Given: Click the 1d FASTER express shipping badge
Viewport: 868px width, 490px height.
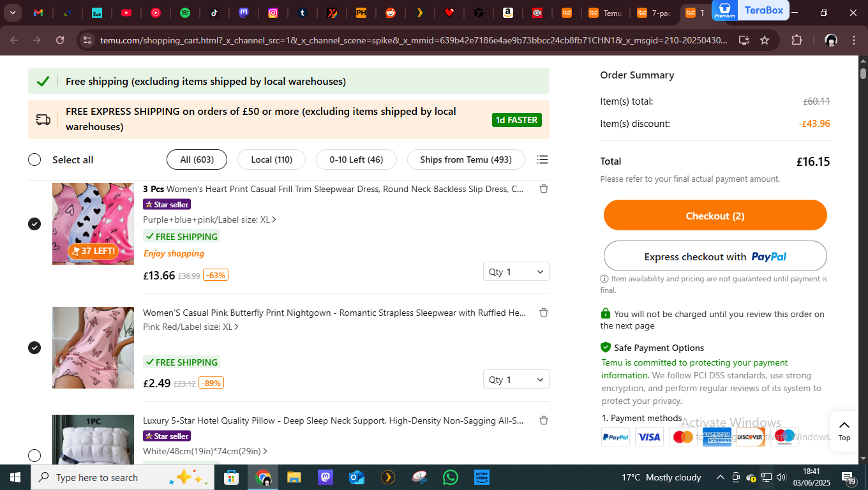Looking at the screenshot, I should pyautogui.click(x=517, y=120).
